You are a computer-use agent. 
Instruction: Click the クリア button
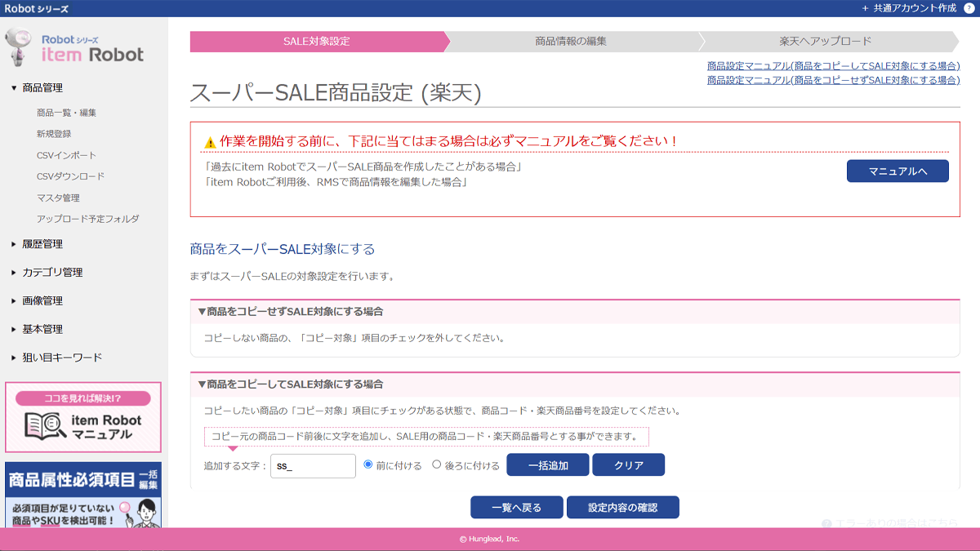click(628, 465)
